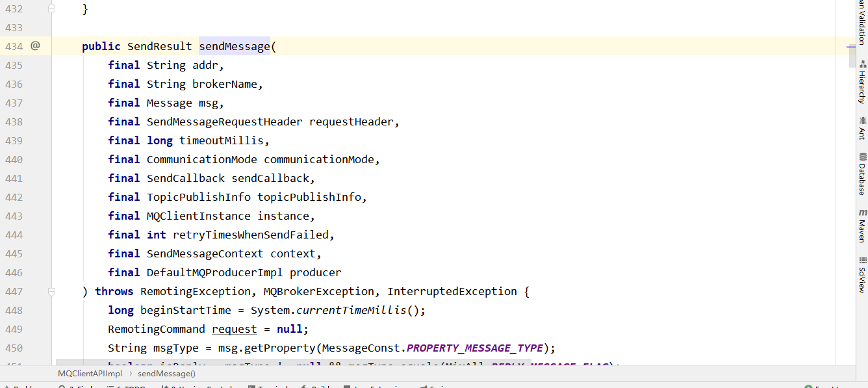Open the Ant tool window tab
The height and width of the screenshot is (388, 868).
coord(862,128)
